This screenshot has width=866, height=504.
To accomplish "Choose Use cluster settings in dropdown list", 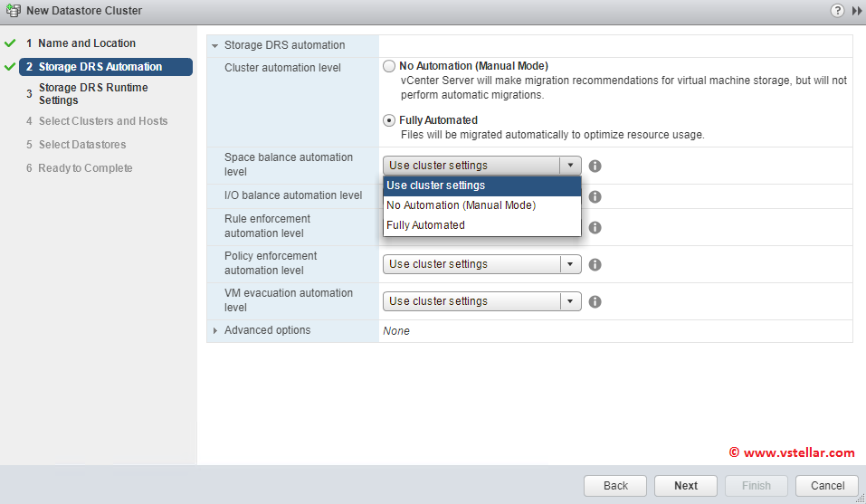I will 482,185.
